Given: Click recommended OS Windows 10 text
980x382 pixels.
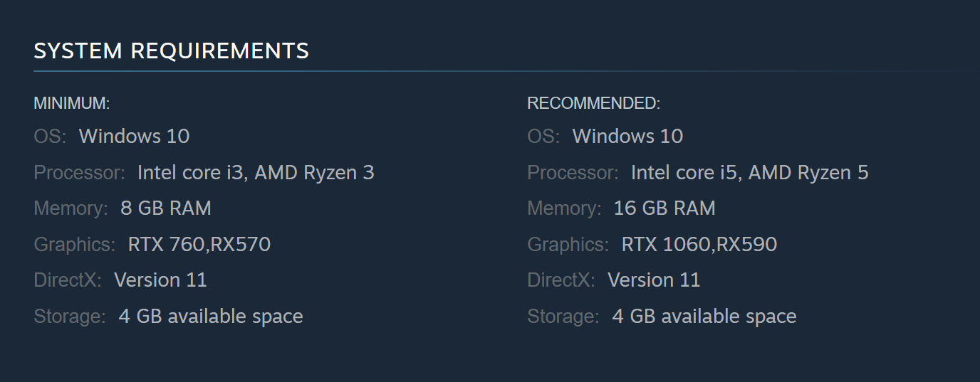Looking at the screenshot, I should point(627,136).
